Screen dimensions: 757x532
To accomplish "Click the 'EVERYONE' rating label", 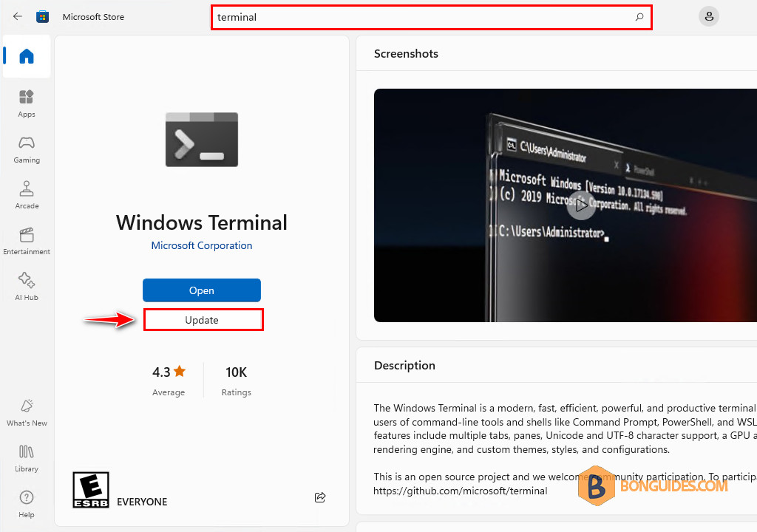I will [142, 502].
